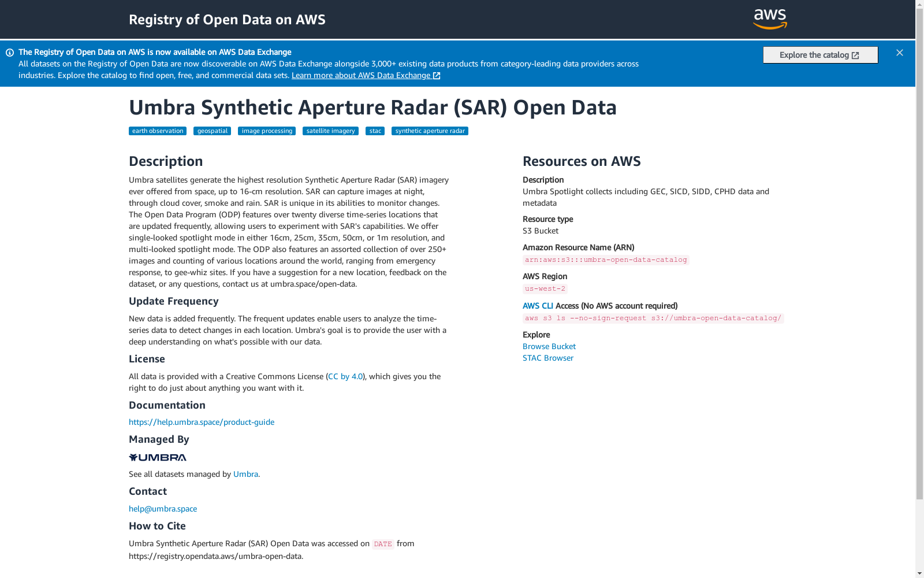Select the earth observation tag

tap(158, 131)
